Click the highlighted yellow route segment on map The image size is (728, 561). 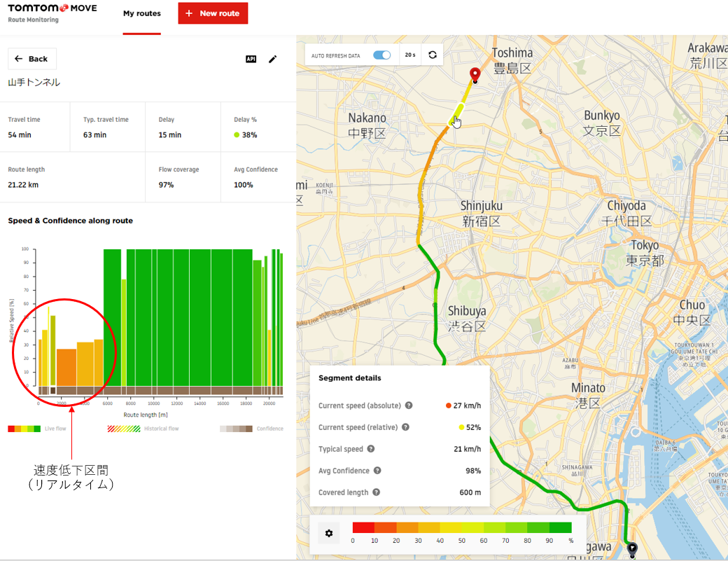point(456,113)
